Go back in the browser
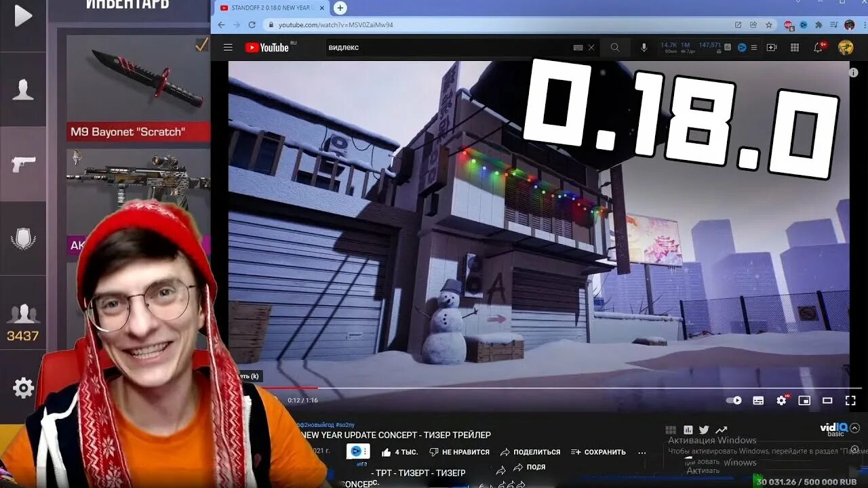Viewport: 868px width, 488px height. pyautogui.click(x=220, y=25)
